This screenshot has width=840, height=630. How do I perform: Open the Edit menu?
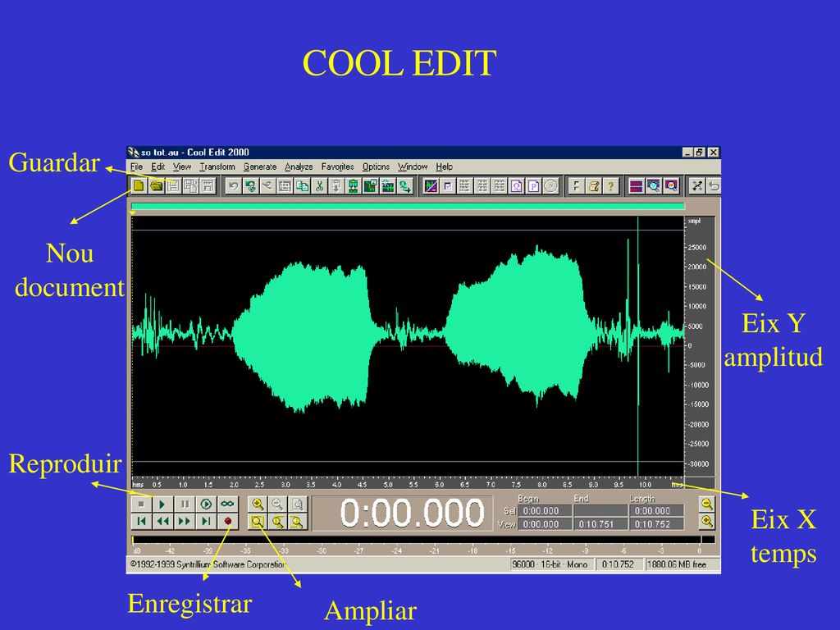[x=158, y=167]
